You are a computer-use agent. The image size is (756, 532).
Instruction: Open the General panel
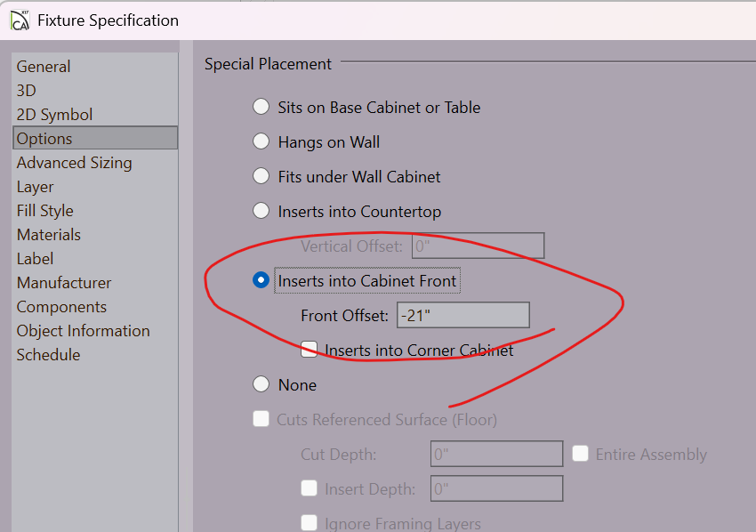coord(44,67)
